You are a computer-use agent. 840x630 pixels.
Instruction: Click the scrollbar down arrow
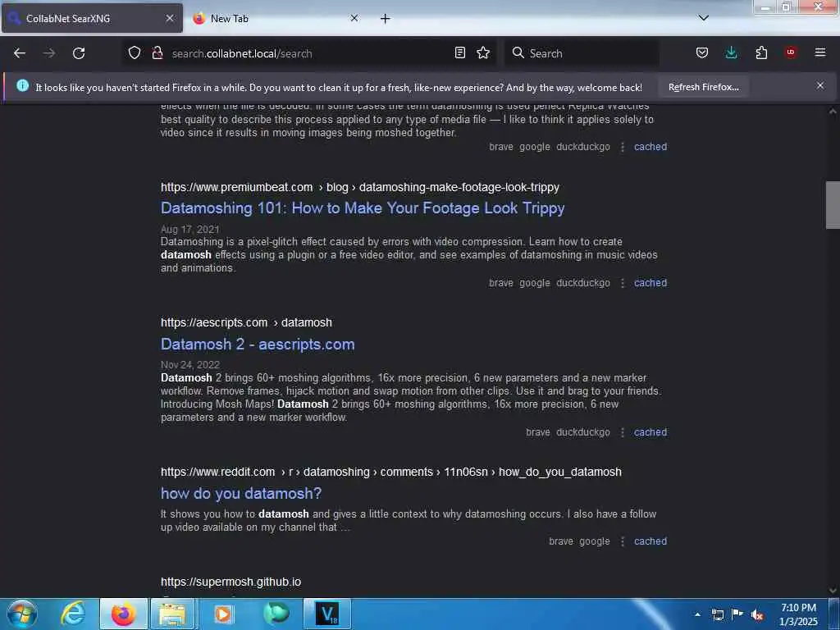click(x=833, y=590)
